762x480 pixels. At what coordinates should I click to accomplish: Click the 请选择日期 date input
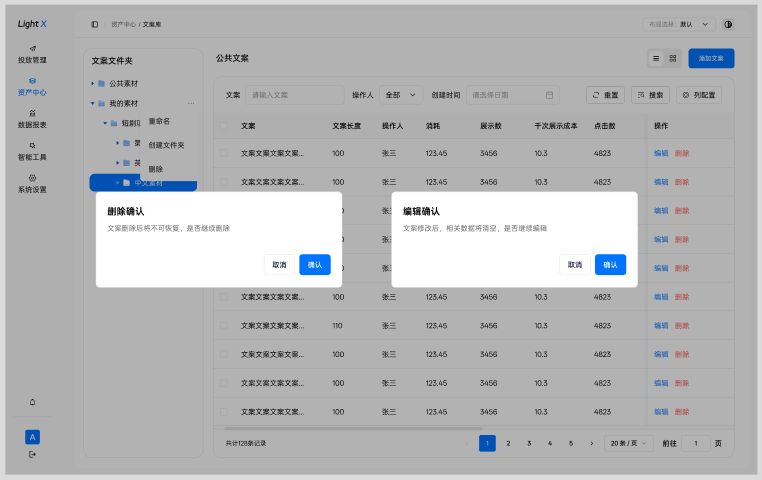click(513, 95)
